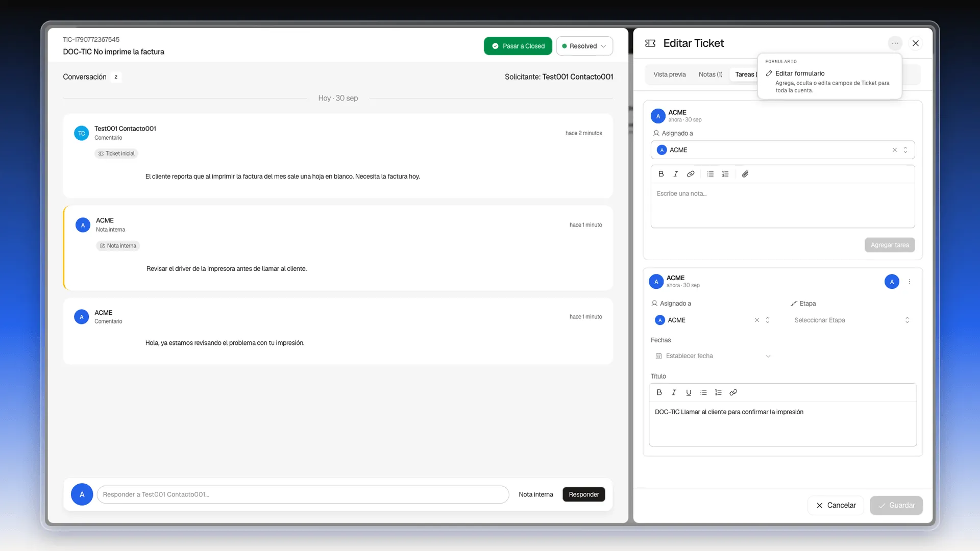Add bulleted list in the note editor
Screen dimensions: 980x551
tap(710, 174)
